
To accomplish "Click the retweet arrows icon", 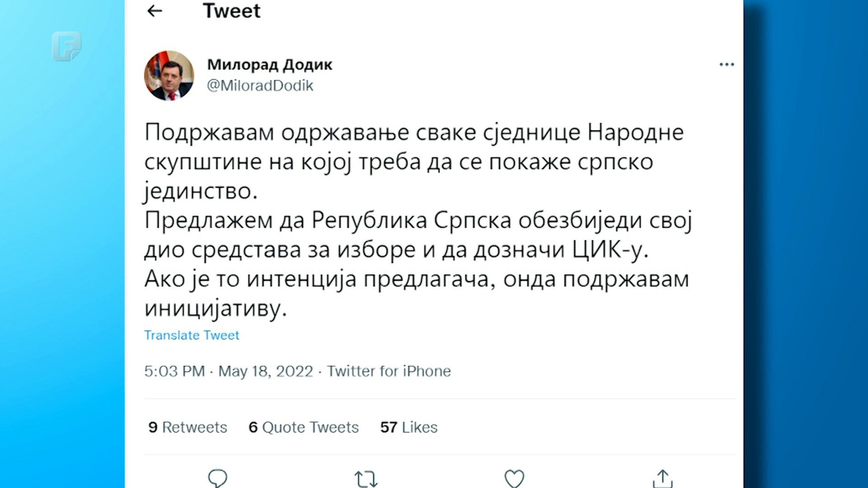I will click(x=366, y=479).
